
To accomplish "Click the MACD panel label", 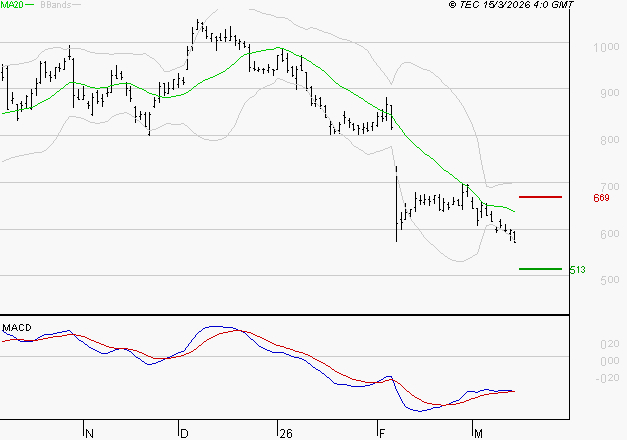I will 17,328.
